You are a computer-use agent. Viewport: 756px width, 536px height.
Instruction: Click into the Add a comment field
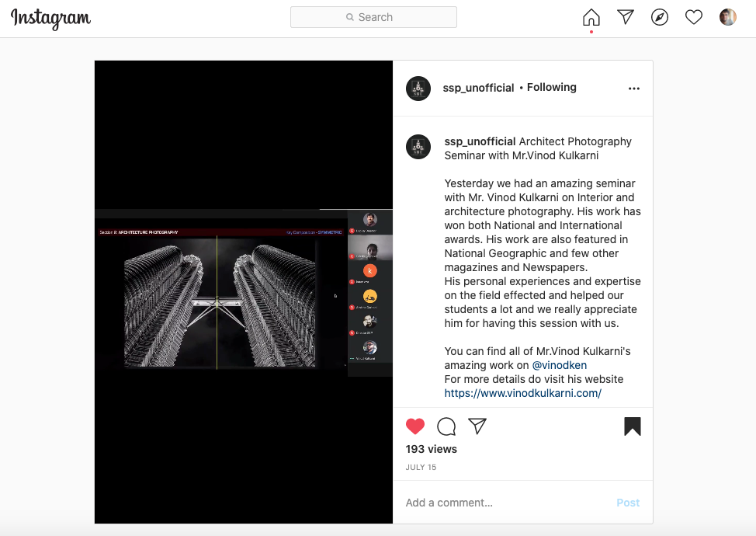[506, 503]
